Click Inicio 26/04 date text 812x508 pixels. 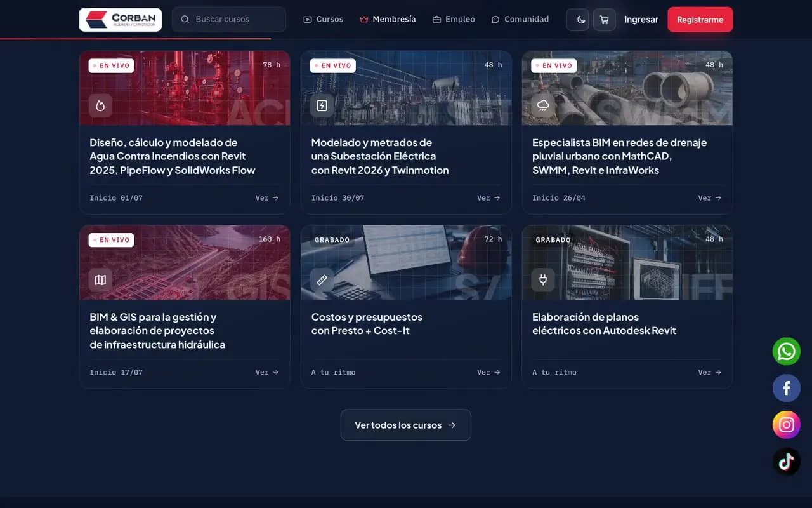click(559, 198)
